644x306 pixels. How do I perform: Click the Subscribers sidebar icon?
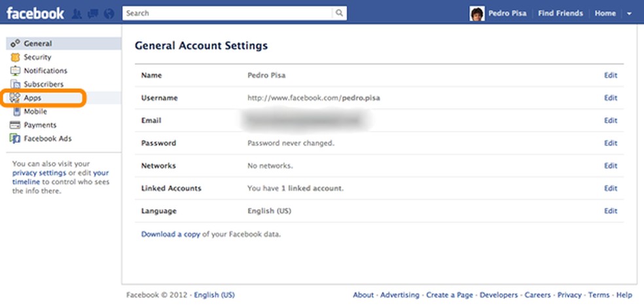pos(16,85)
